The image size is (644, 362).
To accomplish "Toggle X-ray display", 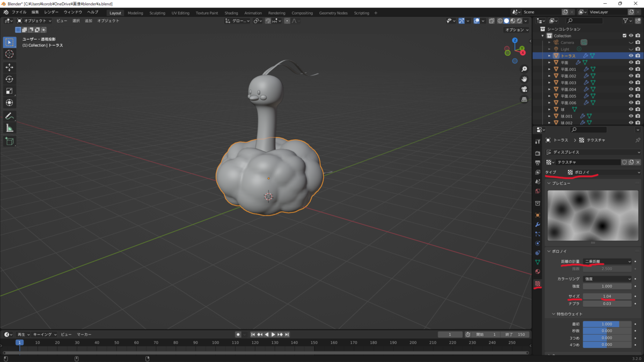I will [x=491, y=21].
